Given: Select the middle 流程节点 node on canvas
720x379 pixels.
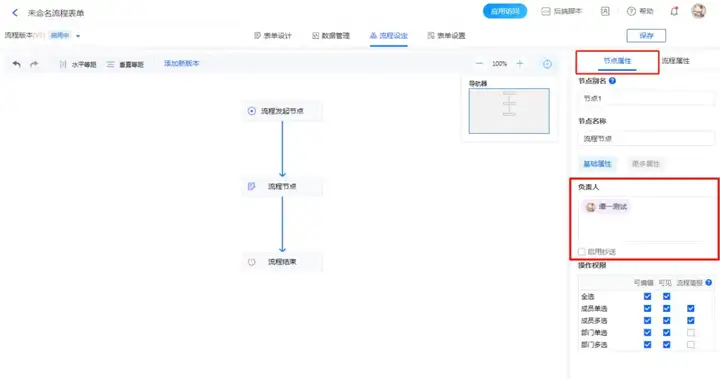Looking at the screenshot, I should click(282, 187).
